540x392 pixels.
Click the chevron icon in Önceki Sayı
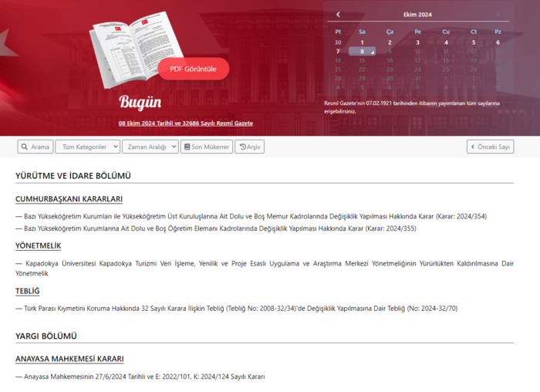tap(473, 147)
